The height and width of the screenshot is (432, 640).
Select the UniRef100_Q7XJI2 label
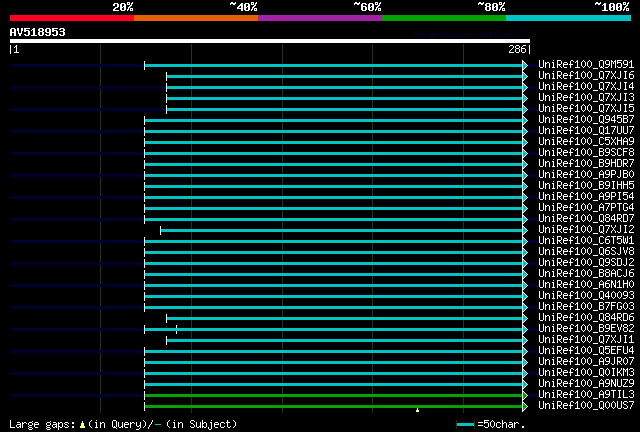(586, 230)
